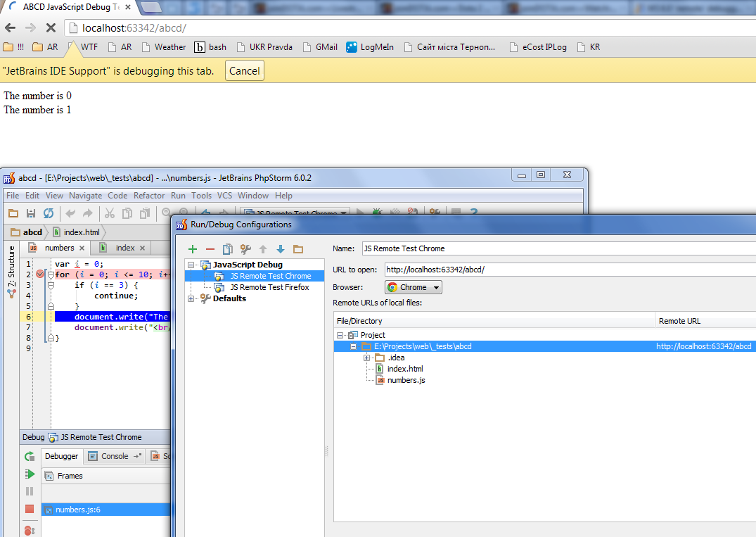Open the Browser dropdown showing Chrome
Viewport: 756px width, 537px height.
[414, 287]
